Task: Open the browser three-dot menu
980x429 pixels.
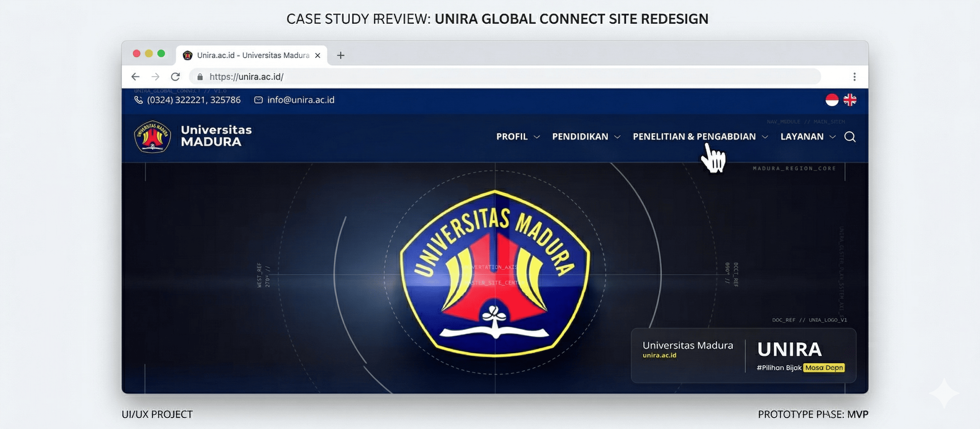Action: tap(854, 77)
